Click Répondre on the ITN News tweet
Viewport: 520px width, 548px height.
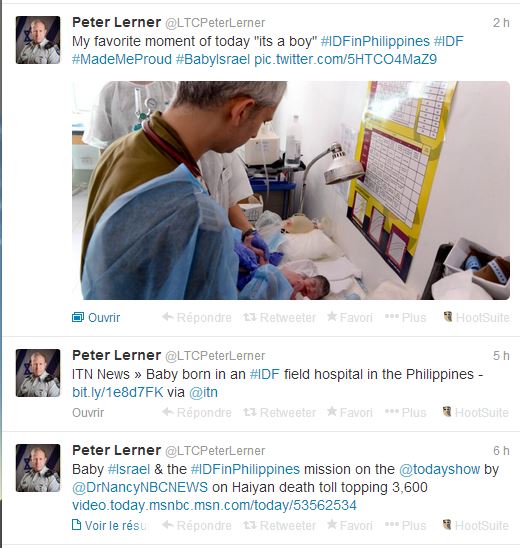197,412
